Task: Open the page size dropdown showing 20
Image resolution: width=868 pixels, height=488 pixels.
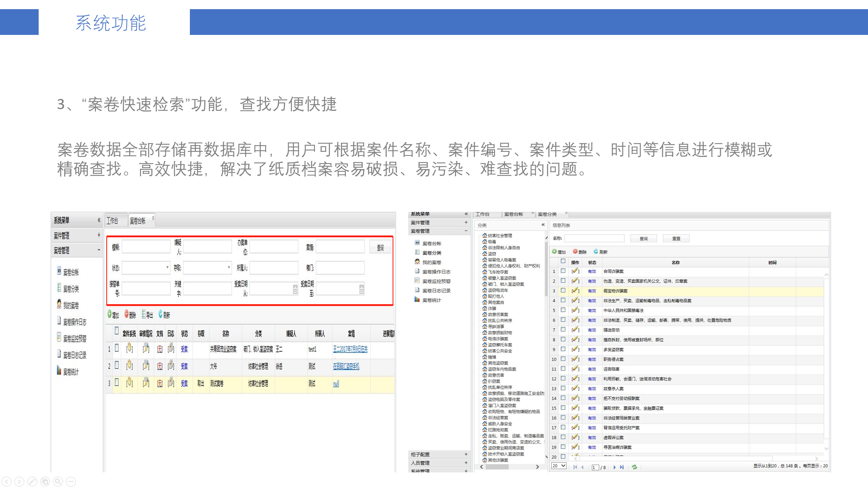Action: tap(559, 466)
